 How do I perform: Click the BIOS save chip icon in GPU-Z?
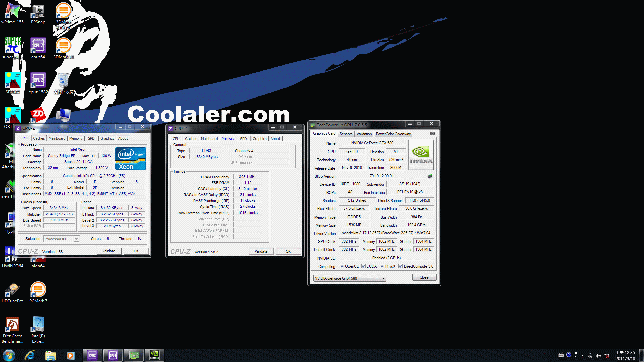pos(430,176)
